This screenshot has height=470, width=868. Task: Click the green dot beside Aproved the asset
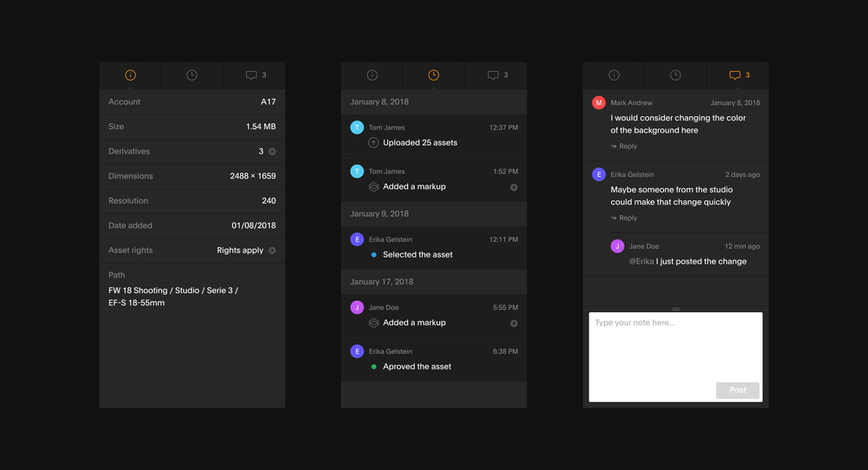point(373,367)
